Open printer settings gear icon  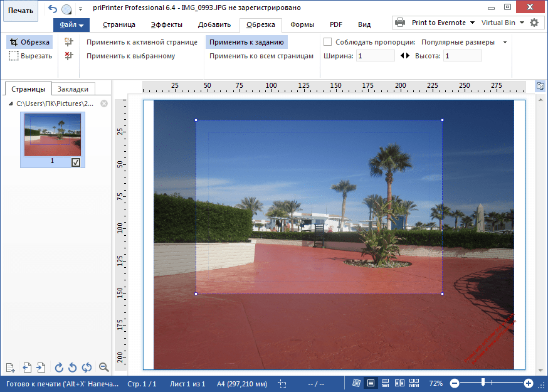point(534,23)
